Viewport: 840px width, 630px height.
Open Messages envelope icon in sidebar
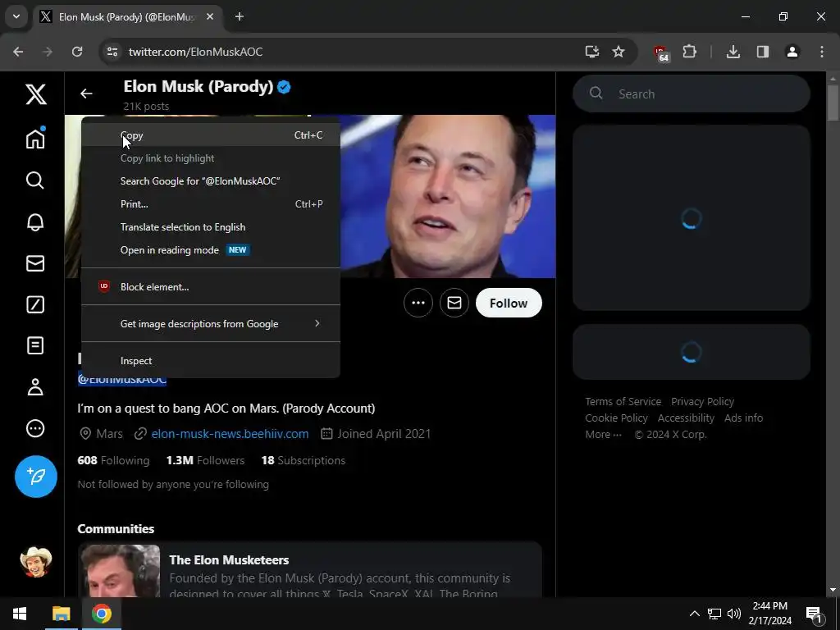[35, 263]
